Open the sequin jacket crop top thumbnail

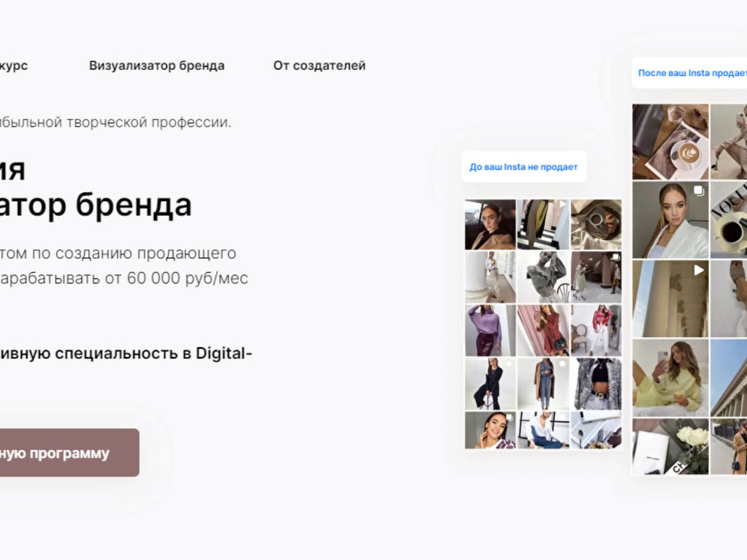[596, 384]
